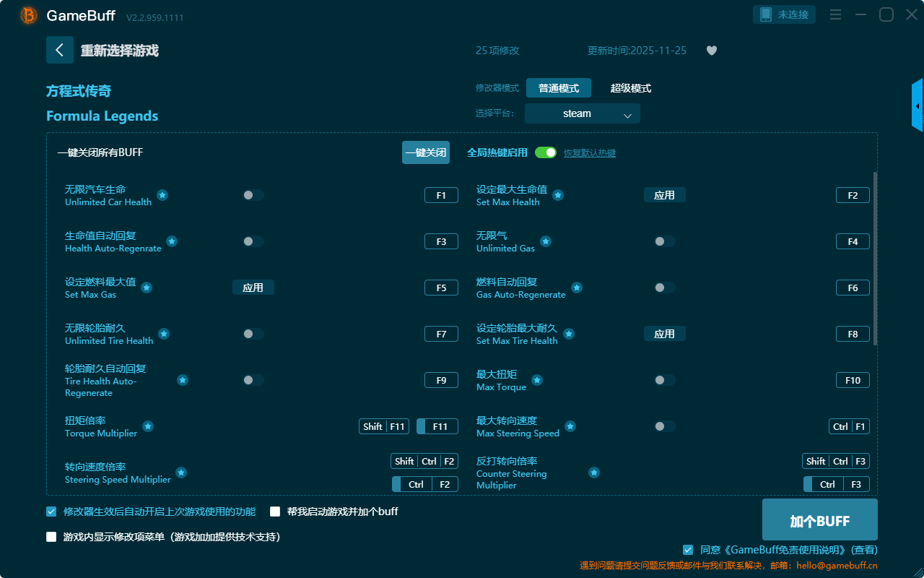Click star icon beside Unlimited Car Health
The height and width of the screenshot is (578, 924).
[x=162, y=195]
